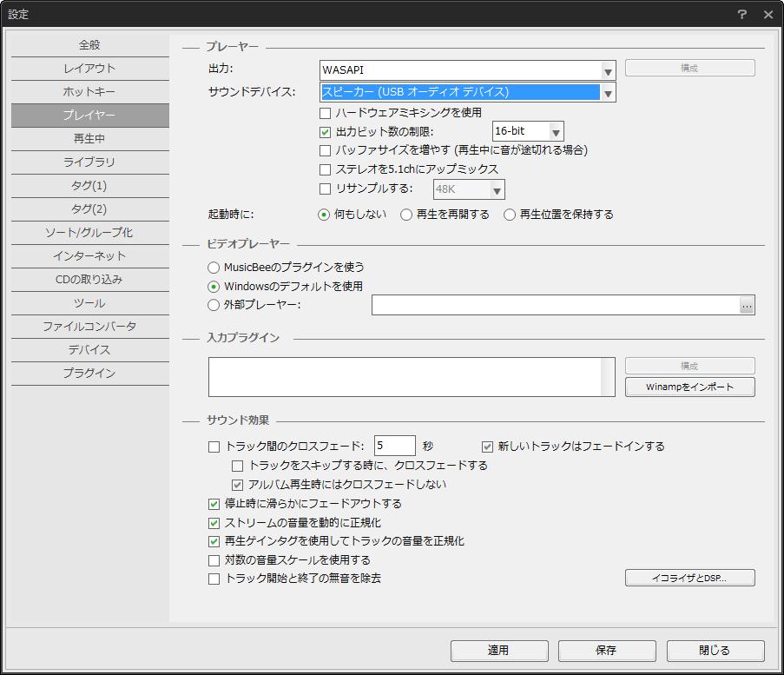Image resolution: width=784 pixels, height=675 pixels.
Task: Select 何もしない startup radio option
Action: (x=324, y=215)
